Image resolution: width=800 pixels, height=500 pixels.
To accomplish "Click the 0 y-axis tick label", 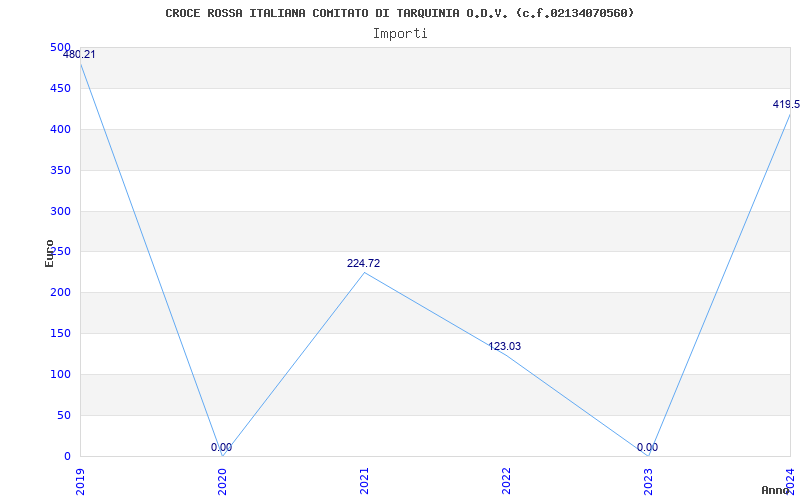I will (67, 457).
